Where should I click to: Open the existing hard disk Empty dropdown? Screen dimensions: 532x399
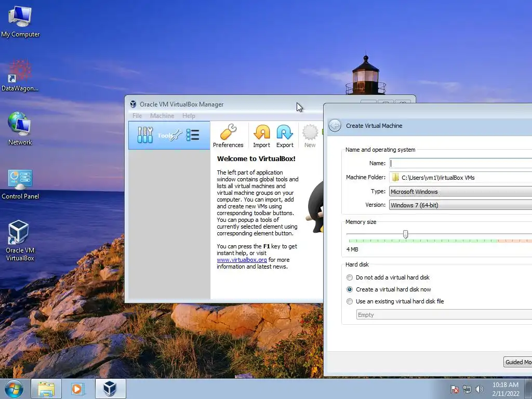coord(444,314)
